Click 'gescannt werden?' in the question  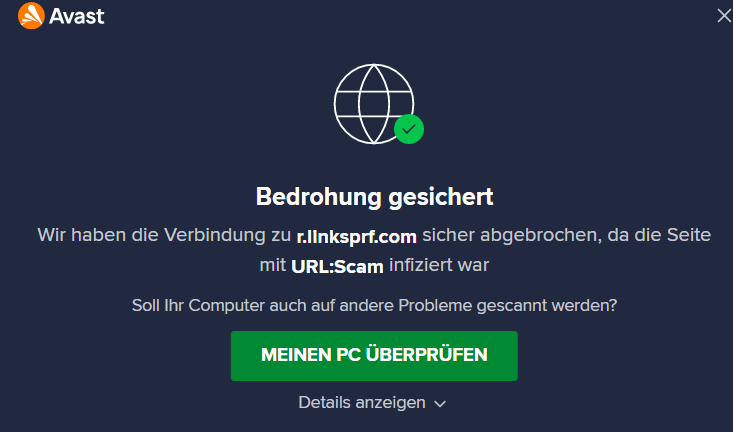tap(547, 306)
